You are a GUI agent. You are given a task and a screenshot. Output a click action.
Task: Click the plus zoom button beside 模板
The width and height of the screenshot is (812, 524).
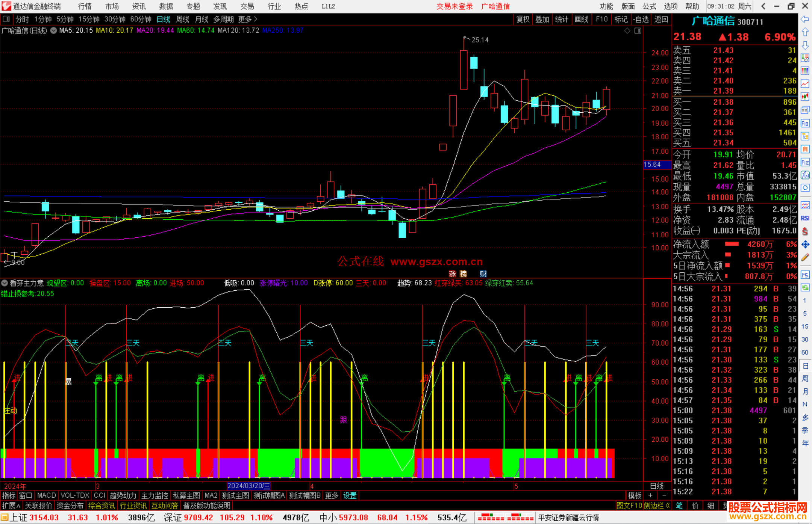click(650, 495)
